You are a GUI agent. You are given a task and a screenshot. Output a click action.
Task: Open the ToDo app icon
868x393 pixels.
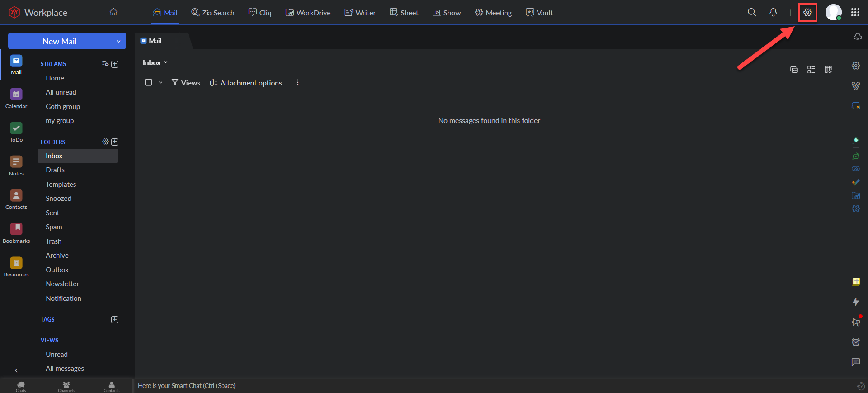pyautogui.click(x=16, y=132)
